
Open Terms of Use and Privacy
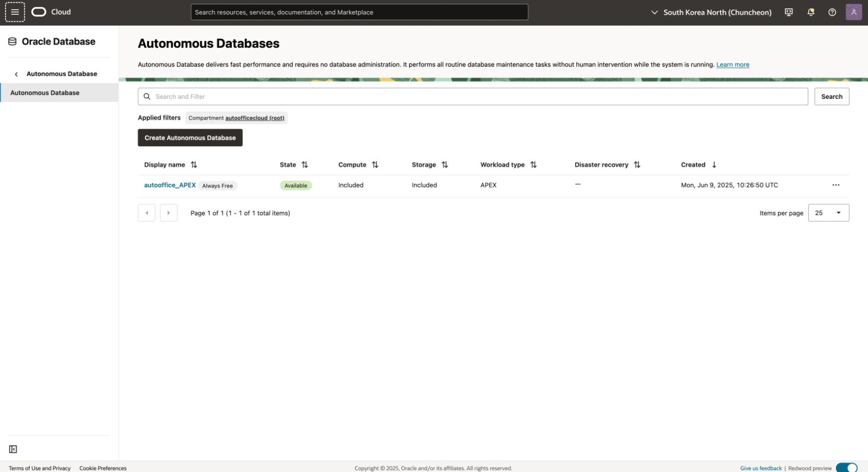pyautogui.click(x=40, y=468)
